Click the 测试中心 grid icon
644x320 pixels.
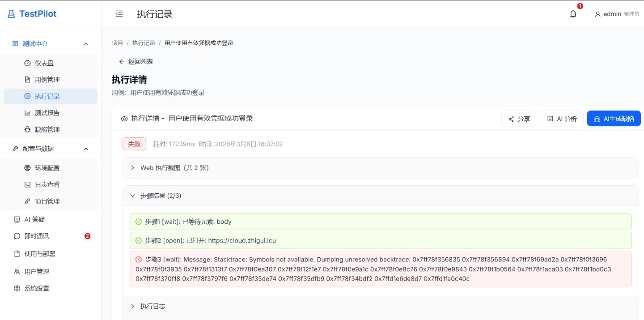pyautogui.click(x=15, y=43)
